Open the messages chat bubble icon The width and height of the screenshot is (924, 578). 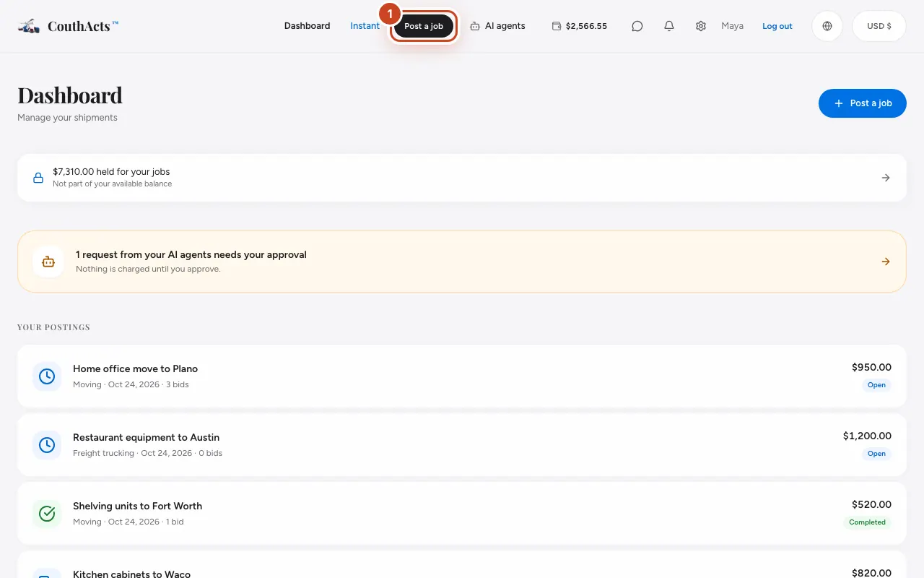tap(637, 26)
